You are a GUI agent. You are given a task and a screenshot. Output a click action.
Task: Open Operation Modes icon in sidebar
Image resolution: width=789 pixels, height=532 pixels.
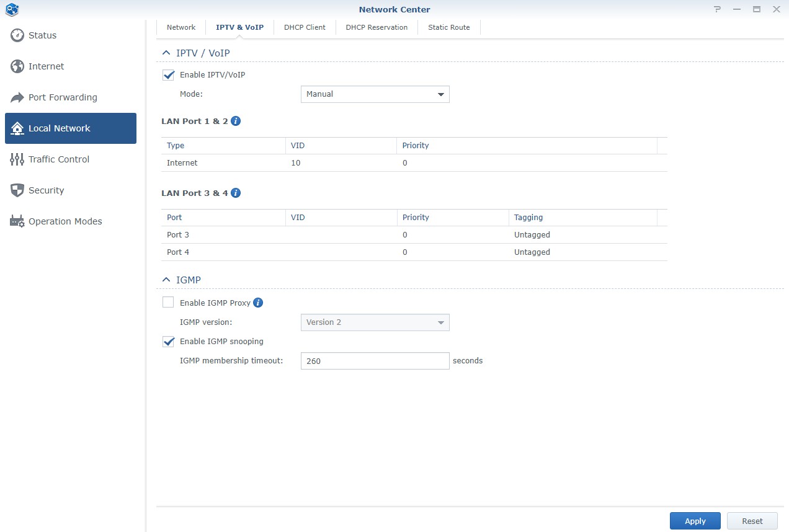[x=17, y=221]
